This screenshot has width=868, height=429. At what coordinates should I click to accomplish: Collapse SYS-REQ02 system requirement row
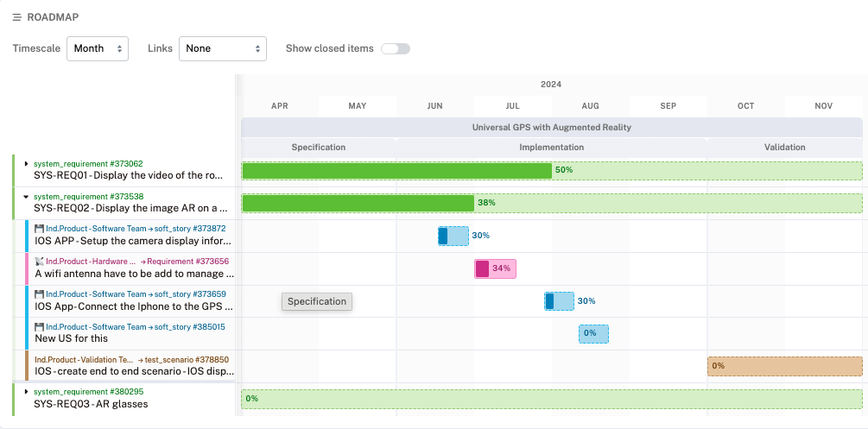[x=27, y=196]
